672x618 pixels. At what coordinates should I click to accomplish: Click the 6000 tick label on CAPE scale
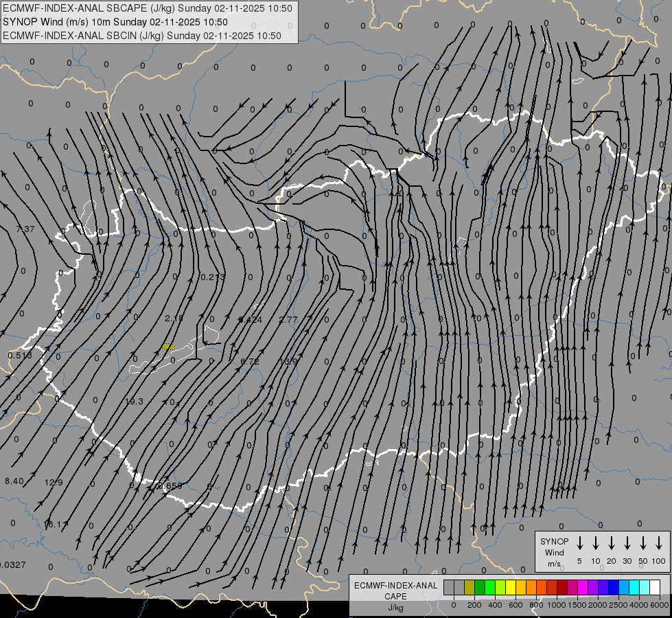pyautogui.click(x=659, y=605)
